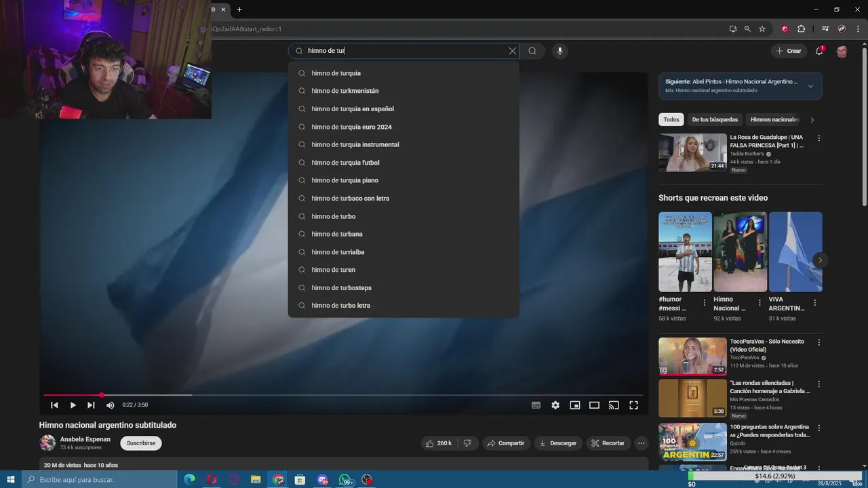Select suggestion "himno de turbana"

click(403, 234)
